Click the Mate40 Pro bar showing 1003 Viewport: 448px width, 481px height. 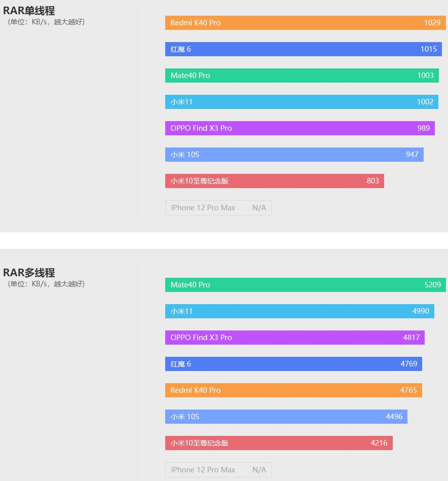pos(302,76)
